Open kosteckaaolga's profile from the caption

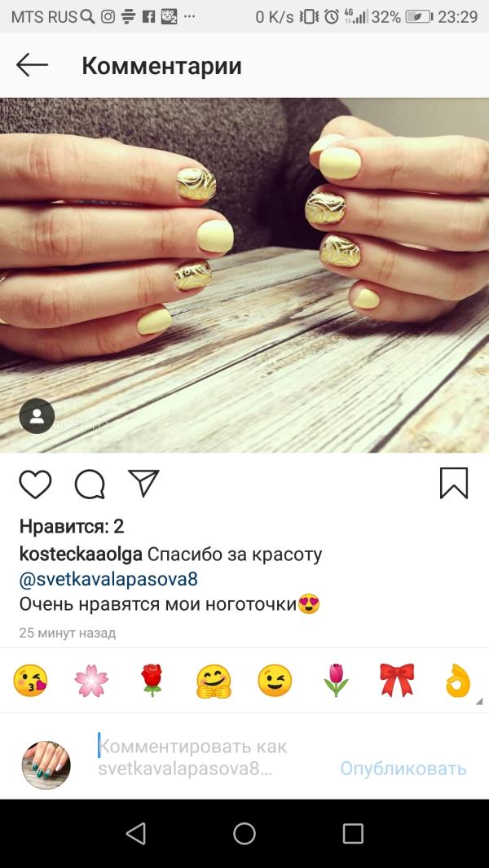click(81, 555)
